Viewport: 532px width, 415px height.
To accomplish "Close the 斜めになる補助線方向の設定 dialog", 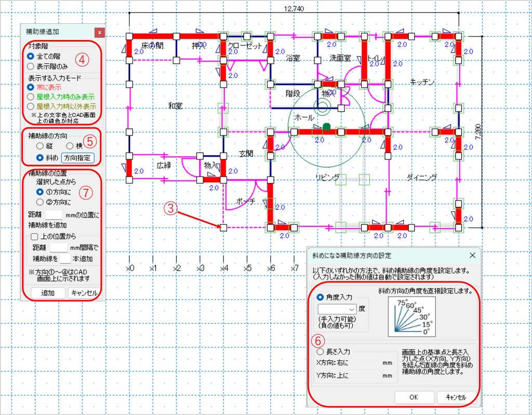I will pyautogui.click(x=472, y=256).
